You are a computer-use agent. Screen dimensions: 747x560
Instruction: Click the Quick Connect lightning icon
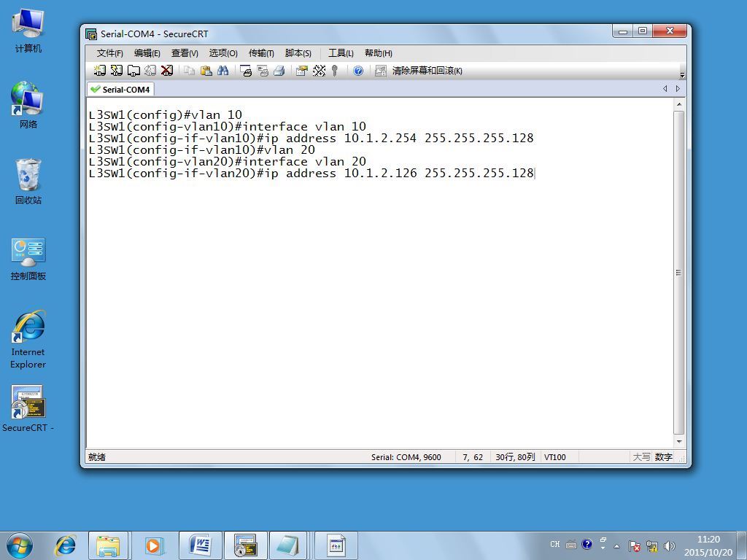click(117, 71)
